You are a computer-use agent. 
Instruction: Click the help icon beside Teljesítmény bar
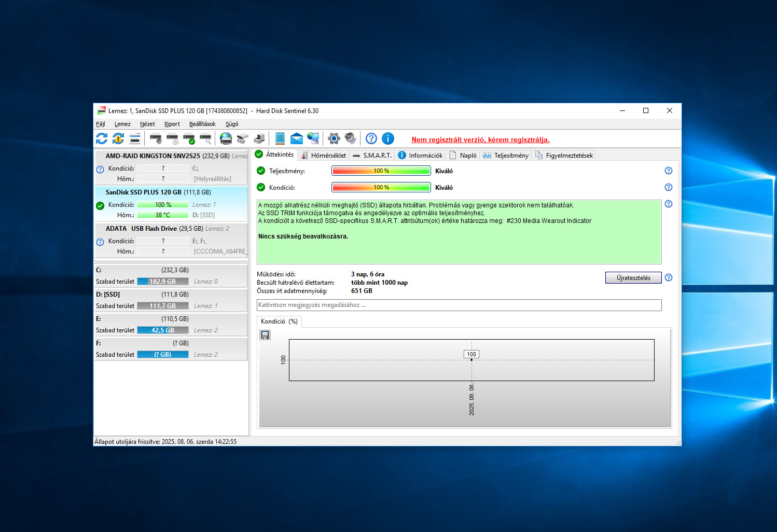(x=669, y=171)
